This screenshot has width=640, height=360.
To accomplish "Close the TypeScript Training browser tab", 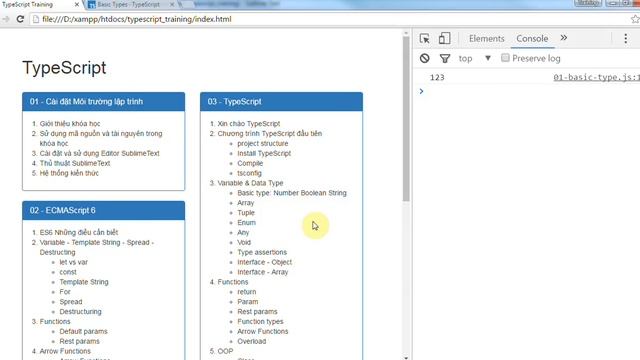I will pos(77,4).
